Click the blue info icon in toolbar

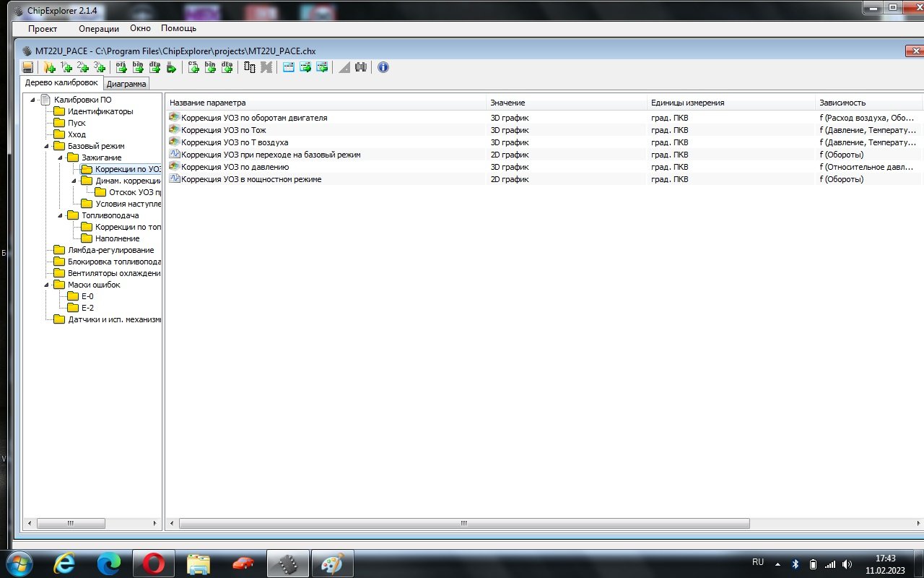[383, 67]
